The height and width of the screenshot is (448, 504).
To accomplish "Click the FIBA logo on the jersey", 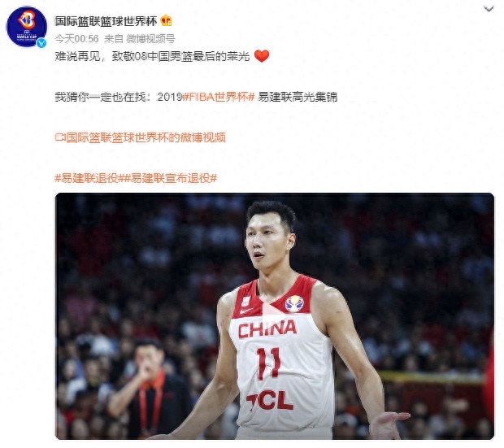I will pyautogui.click(x=294, y=304).
